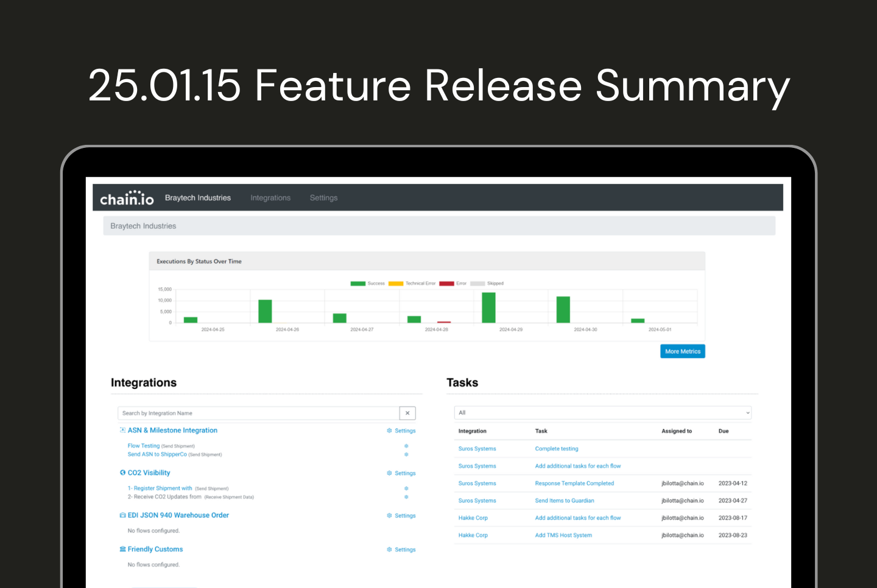877x588 pixels.
Task: Select due date 2023-04-12
Action: (x=733, y=484)
